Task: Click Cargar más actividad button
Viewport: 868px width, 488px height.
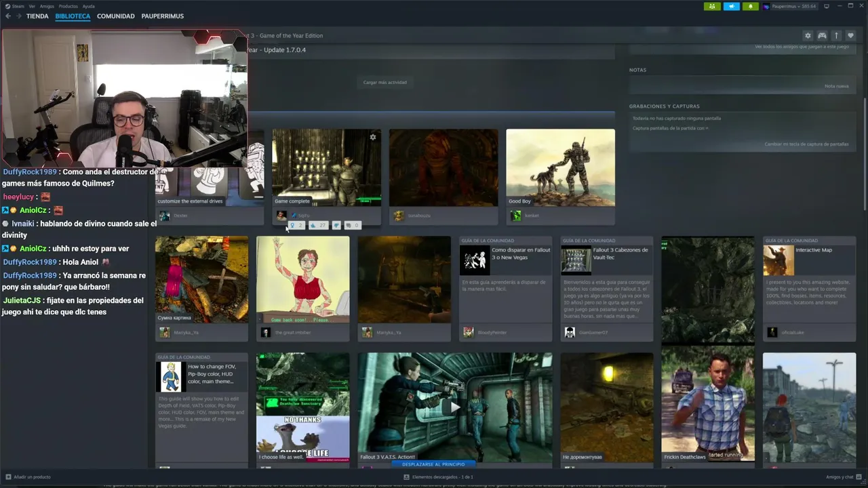Action: click(384, 83)
